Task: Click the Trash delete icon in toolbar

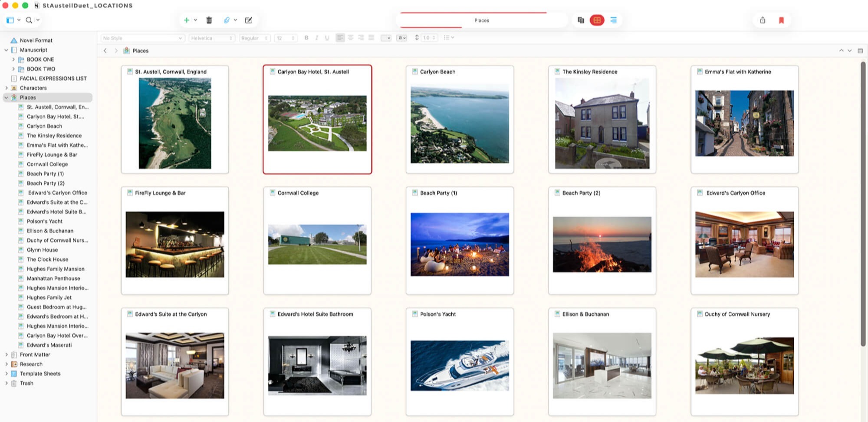Action: click(x=209, y=20)
